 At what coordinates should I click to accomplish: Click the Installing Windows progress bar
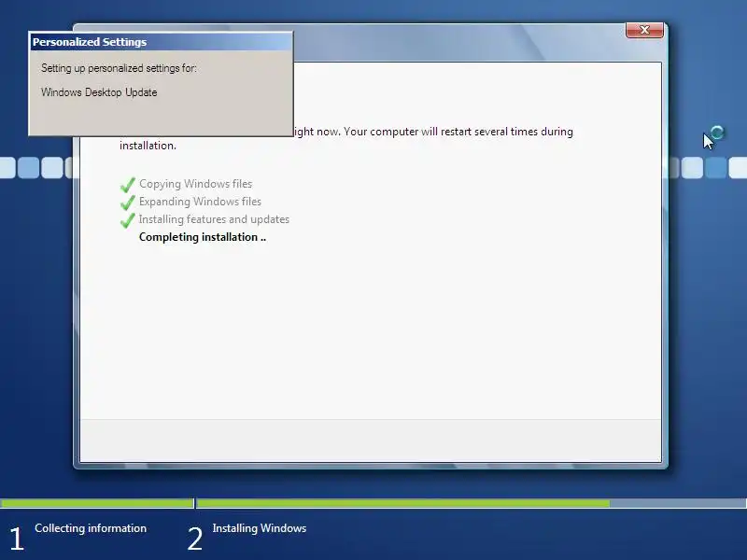click(472, 503)
